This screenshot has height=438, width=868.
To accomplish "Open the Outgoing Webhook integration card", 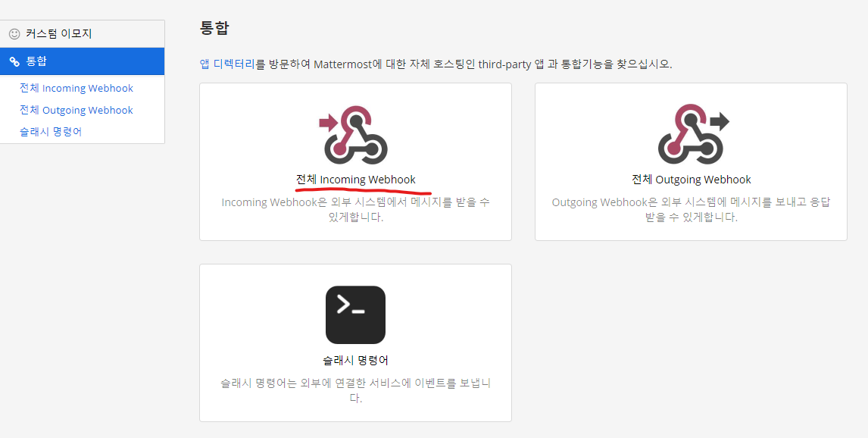I will click(x=690, y=161).
